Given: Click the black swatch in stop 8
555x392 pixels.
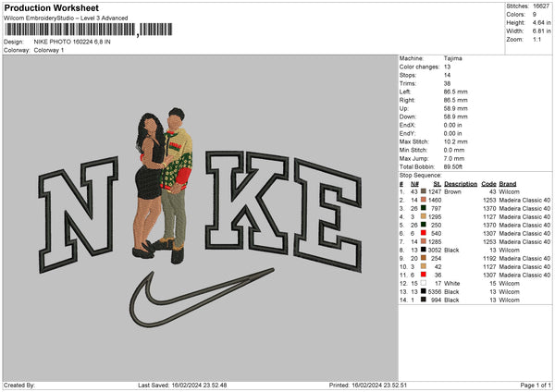Looking at the screenshot, I should click(x=424, y=250).
